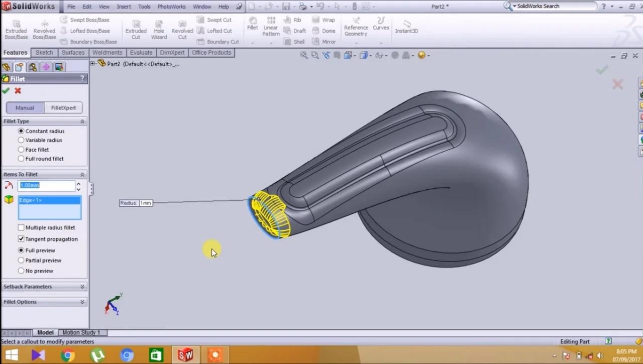
Task: Open the Linear Pattern tool
Action: pyautogui.click(x=271, y=29)
